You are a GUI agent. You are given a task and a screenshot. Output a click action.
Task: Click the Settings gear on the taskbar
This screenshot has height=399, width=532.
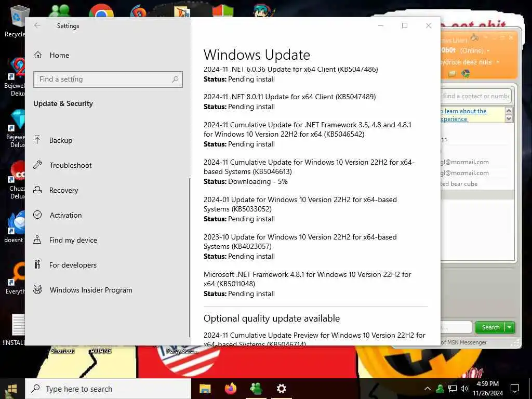281,389
